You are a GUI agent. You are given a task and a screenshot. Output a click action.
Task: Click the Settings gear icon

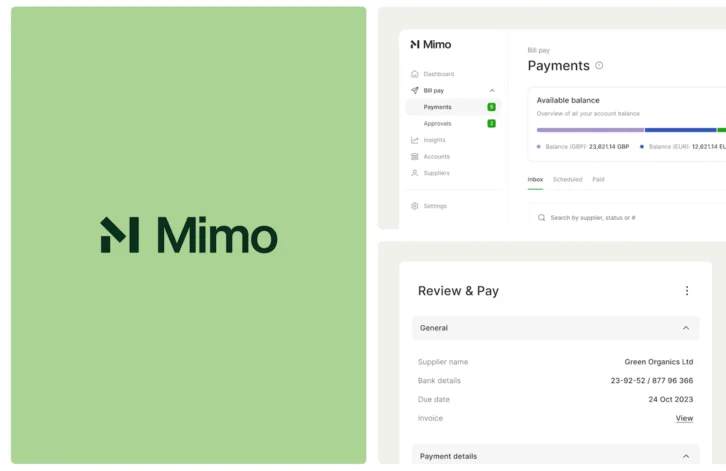pyautogui.click(x=415, y=206)
